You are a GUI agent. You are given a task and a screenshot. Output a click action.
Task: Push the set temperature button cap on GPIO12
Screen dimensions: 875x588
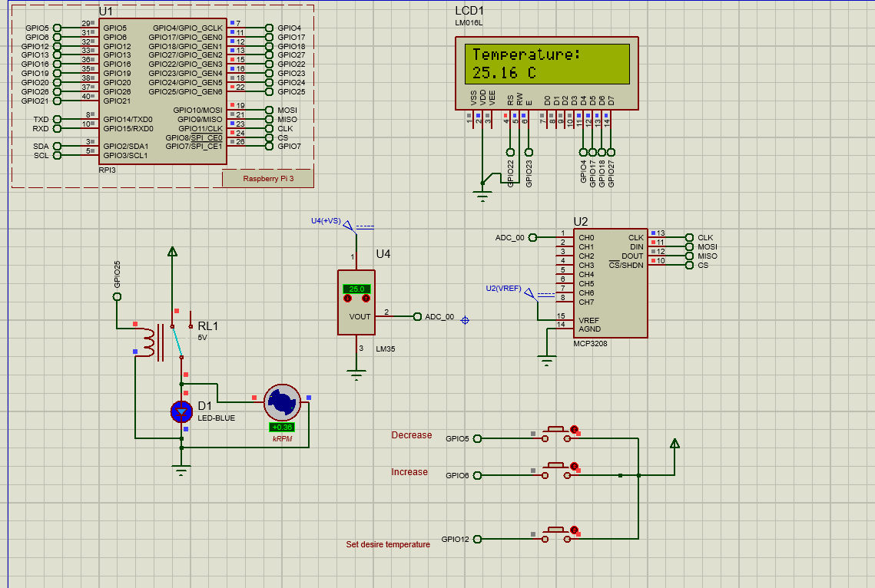(555, 530)
